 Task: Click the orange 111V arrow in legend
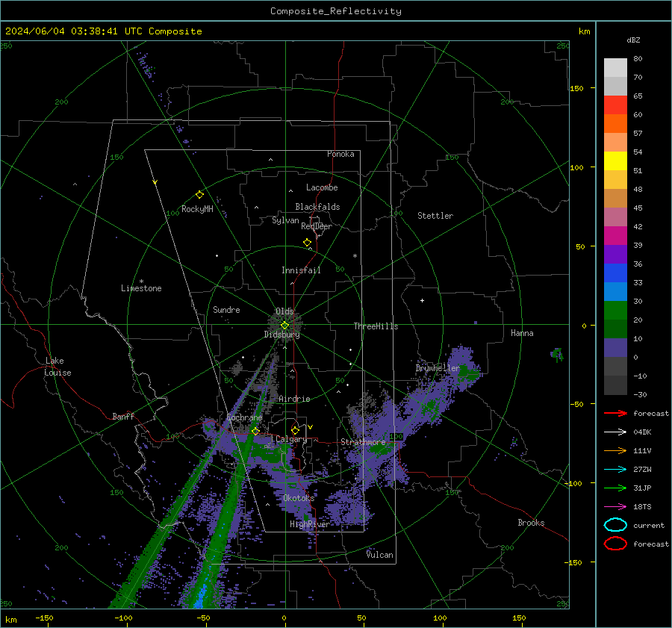point(615,450)
